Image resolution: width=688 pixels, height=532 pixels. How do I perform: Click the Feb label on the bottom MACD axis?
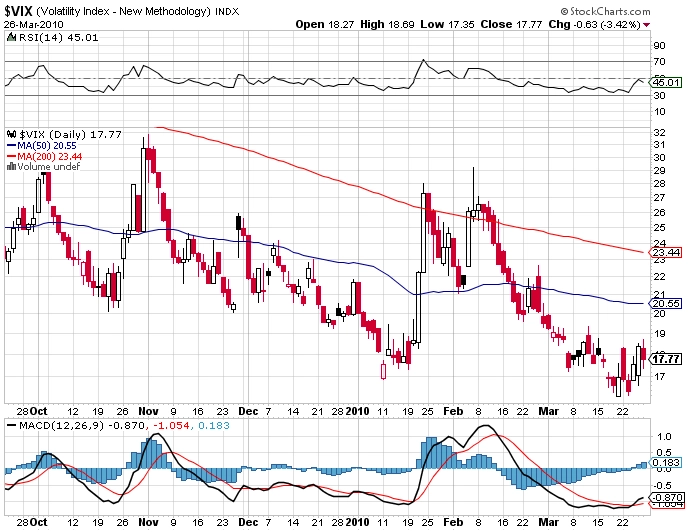(x=453, y=522)
